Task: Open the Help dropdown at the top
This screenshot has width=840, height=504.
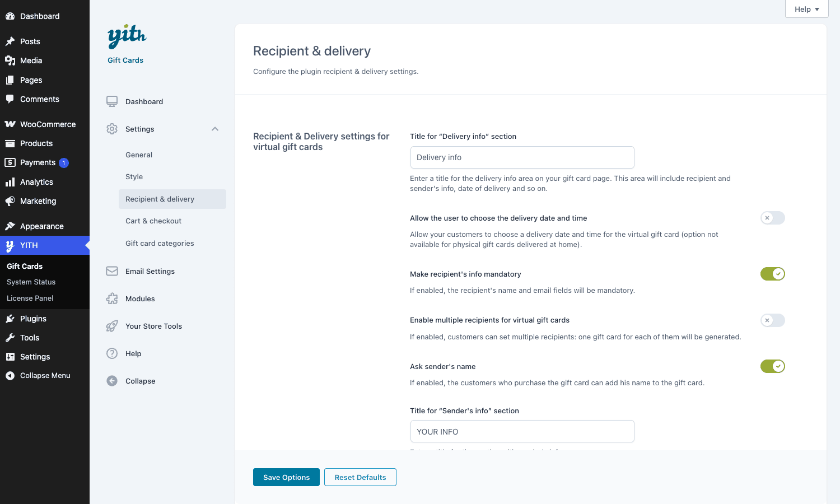Action: 807,9
